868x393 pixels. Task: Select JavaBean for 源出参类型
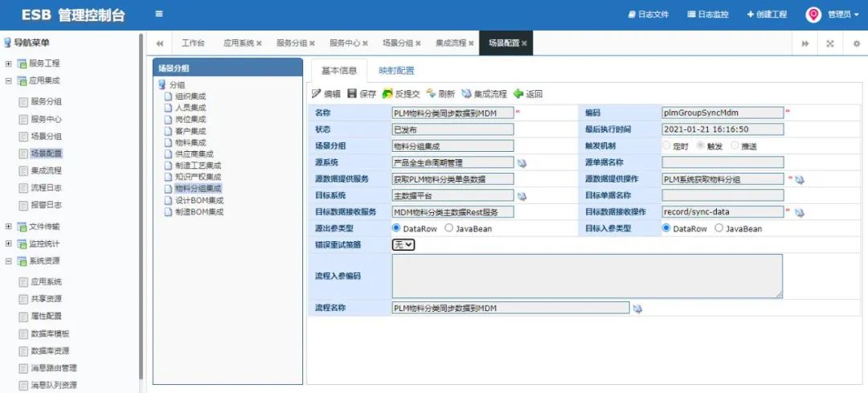[x=449, y=228]
